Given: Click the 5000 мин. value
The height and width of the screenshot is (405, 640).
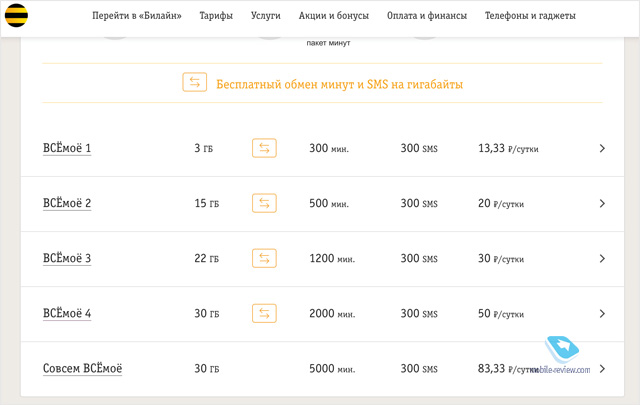Looking at the screenshot, I should pos(332,369).
